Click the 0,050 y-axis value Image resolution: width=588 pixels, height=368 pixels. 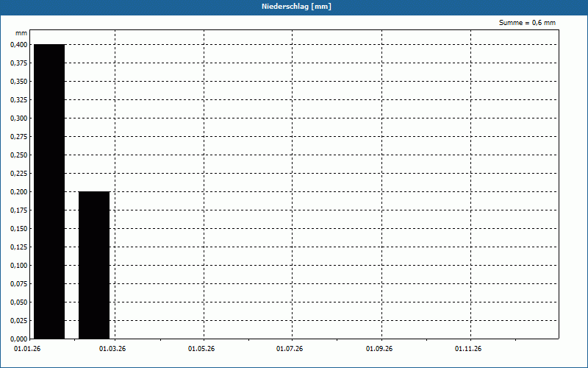(x=19, y=302)
